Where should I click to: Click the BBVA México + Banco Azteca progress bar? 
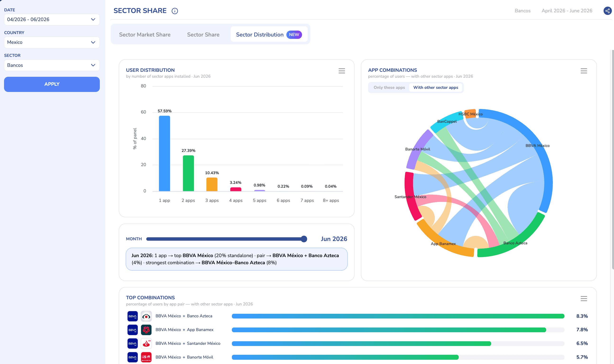(398, 316)
